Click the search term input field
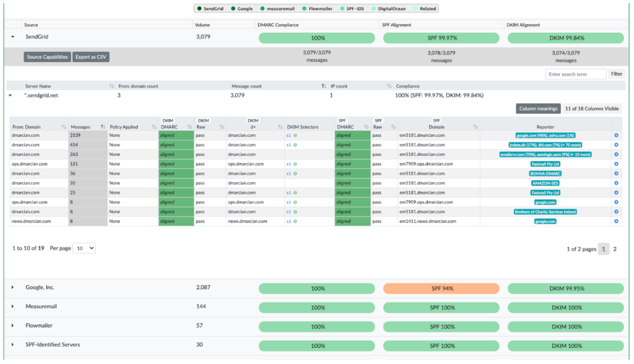634x364 pixels. tap(576, 74)
